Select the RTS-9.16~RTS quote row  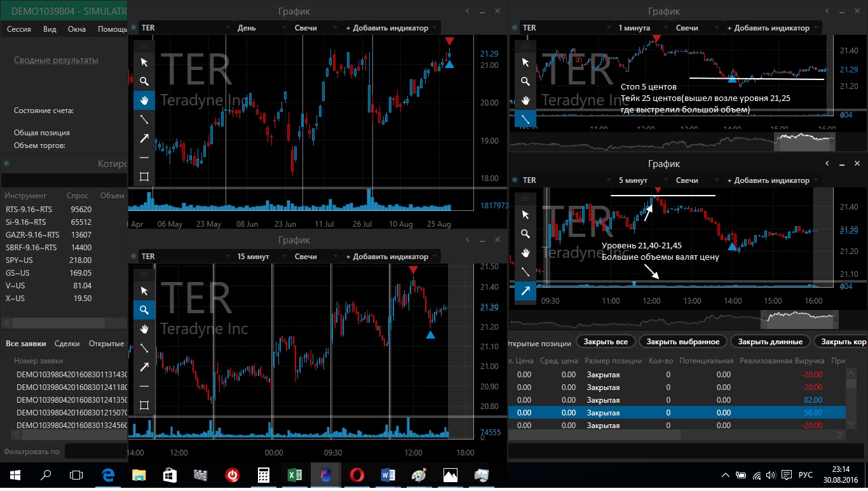point(64,210)
